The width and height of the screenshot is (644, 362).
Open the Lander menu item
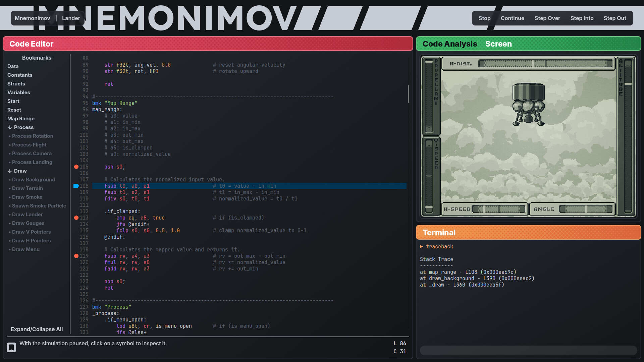[71, 18]
